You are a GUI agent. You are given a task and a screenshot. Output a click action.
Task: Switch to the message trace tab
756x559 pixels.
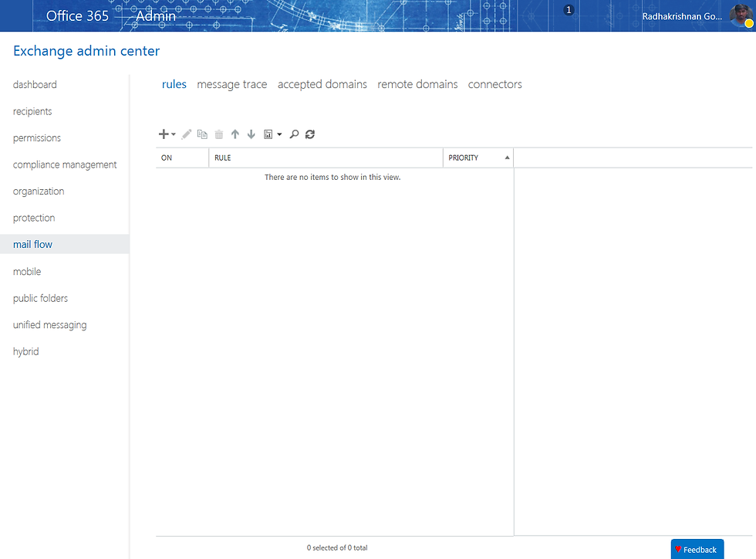tap(232, 84)
